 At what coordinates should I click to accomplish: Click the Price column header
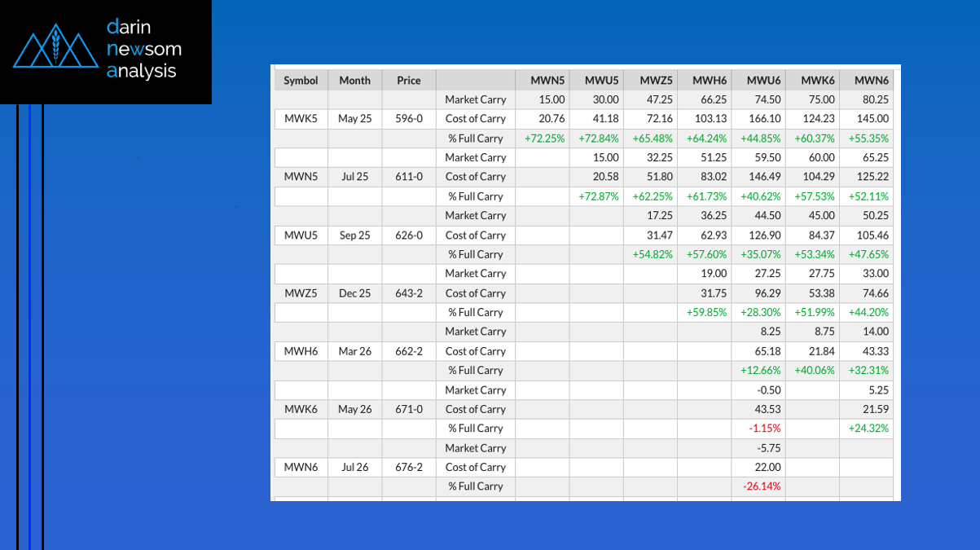pyautogui.click(x=409, y=80)
